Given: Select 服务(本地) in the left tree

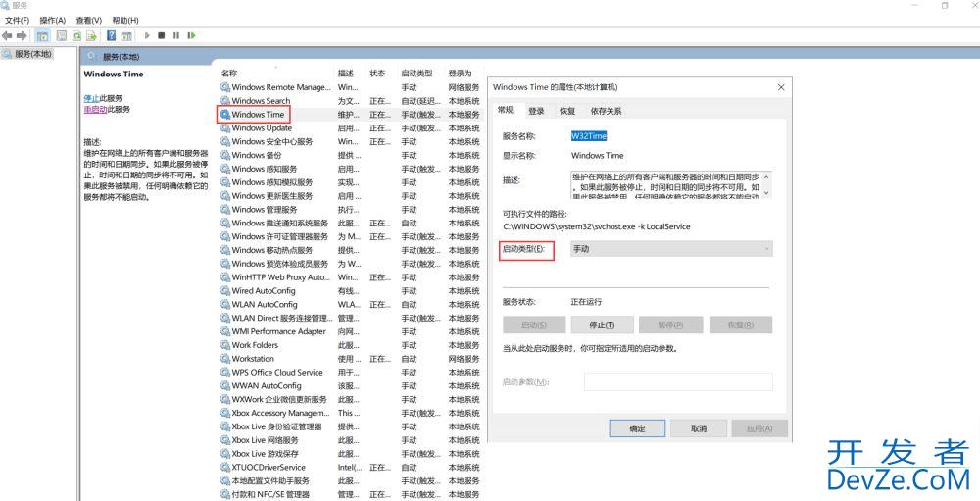Looking at the screenshot, I should pos(27,54).
